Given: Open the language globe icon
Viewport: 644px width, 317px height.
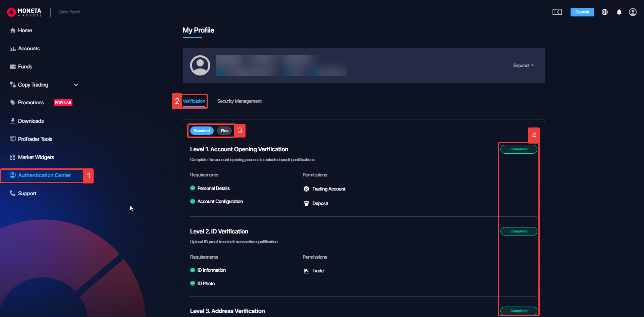Looking at the screenshot, I should point(605,12).
